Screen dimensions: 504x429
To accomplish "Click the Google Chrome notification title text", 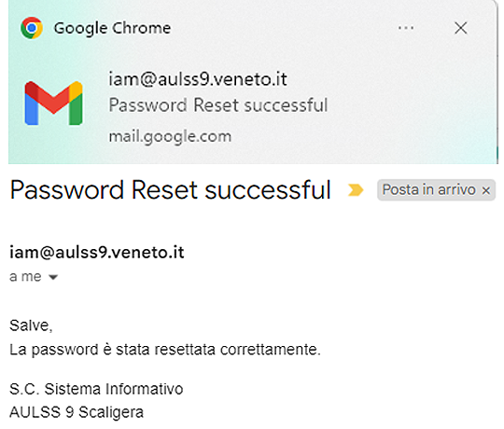I will coord(112,28).
